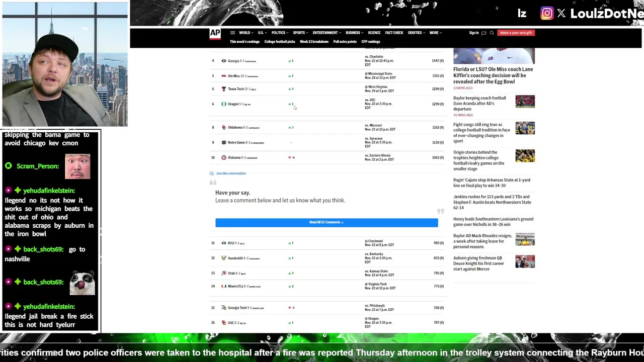The height and width of the screenshot is (362, 644).
Task: Click the notifications icon beside Sign in
Action: [484, 33]
